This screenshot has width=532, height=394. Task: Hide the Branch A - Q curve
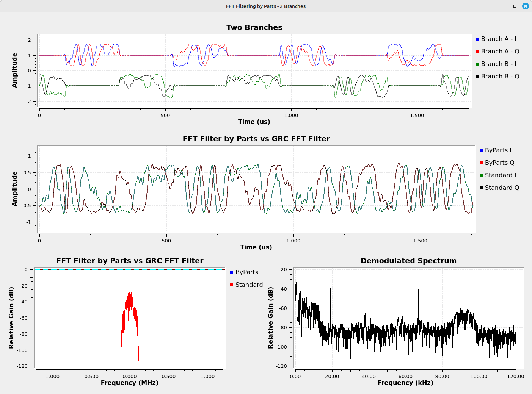pyautogui.click(x=500, y=52)
